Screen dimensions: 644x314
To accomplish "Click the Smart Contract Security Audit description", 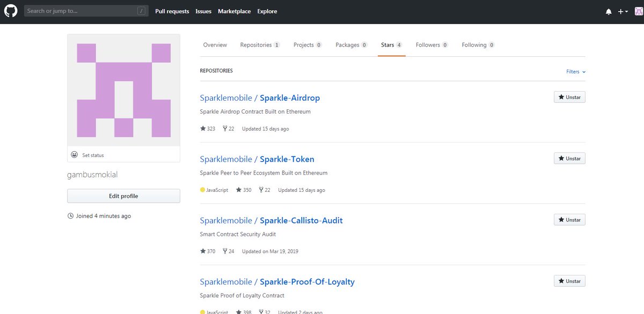I will click(x=238, y=235).
